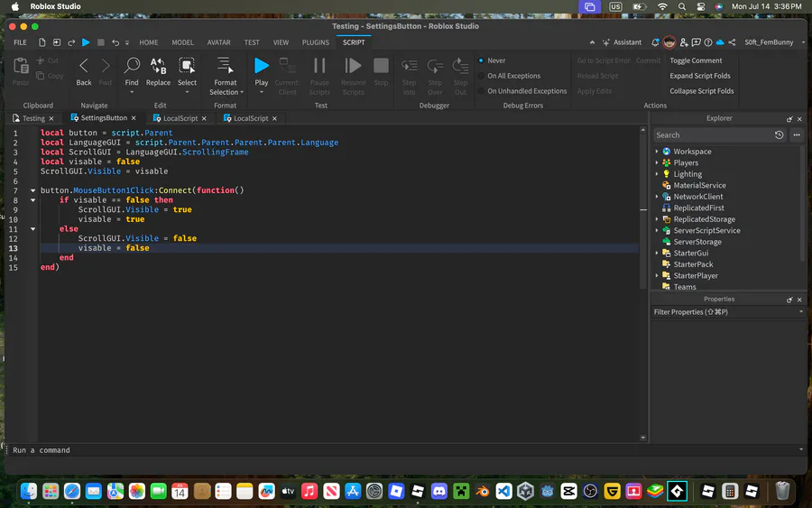Expand the Workspace tree node
Viewport: 812px width, 508px height.
pos(657,152)
